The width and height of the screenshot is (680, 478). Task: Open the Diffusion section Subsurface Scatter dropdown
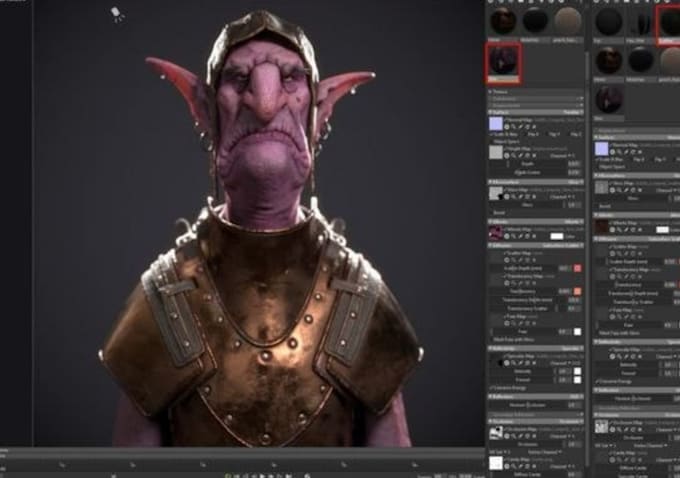click(564, 246)
